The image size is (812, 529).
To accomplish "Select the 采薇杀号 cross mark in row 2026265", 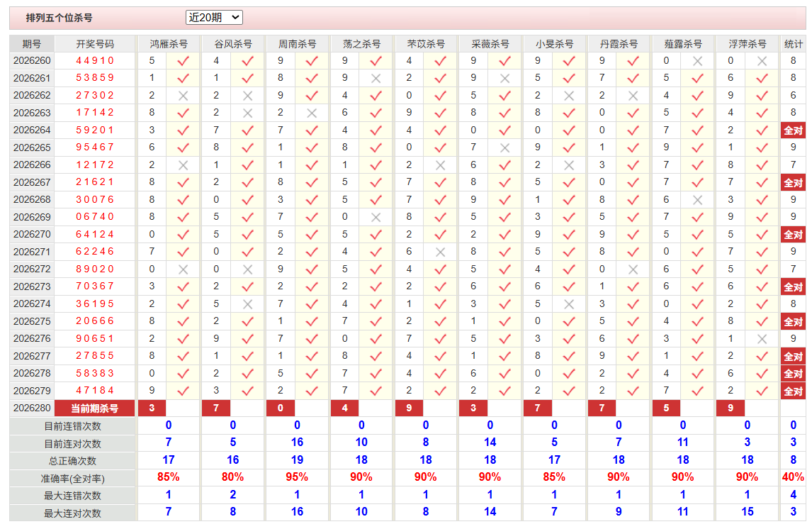I will pos(505,147).
